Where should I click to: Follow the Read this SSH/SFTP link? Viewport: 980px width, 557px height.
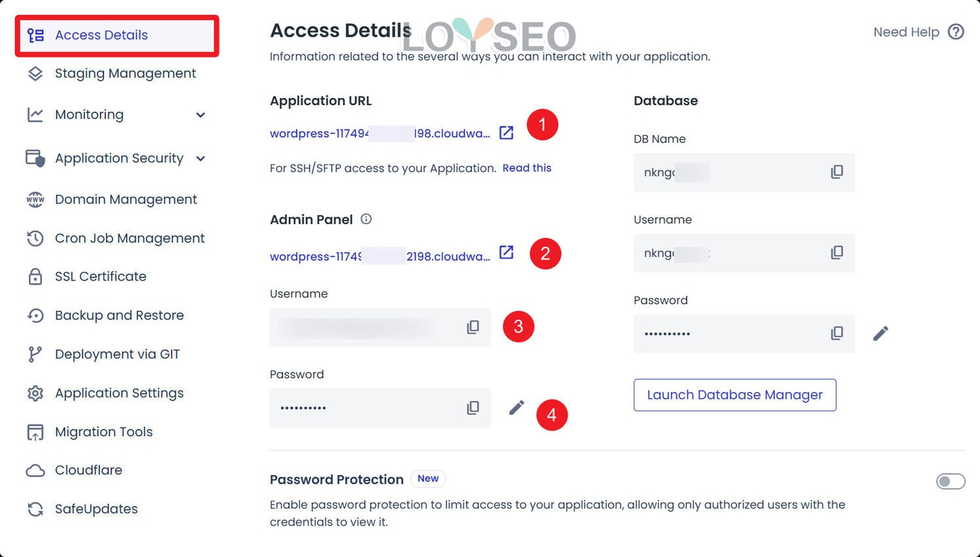point(527,168)
